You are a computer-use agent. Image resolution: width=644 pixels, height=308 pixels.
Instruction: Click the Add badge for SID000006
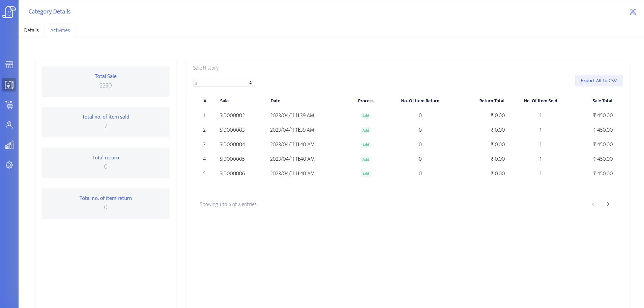click(365, 174)
